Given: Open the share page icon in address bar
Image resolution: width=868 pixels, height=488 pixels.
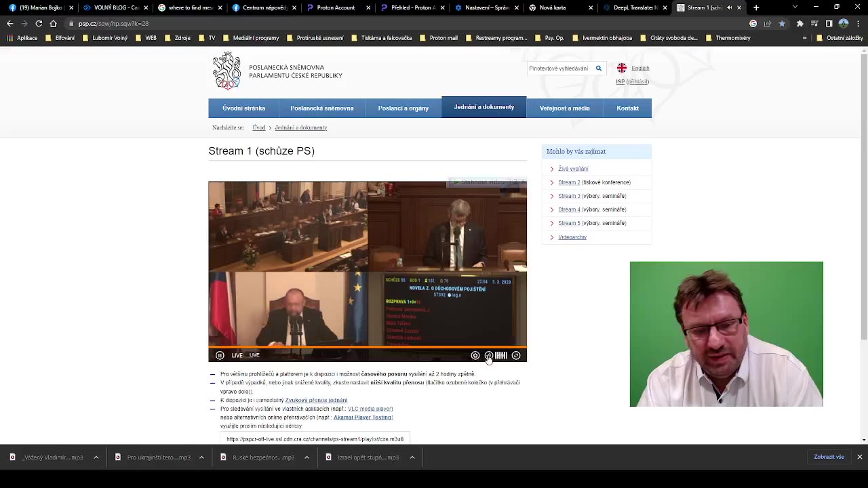Looking at the screenshot, I should [768, 23].
